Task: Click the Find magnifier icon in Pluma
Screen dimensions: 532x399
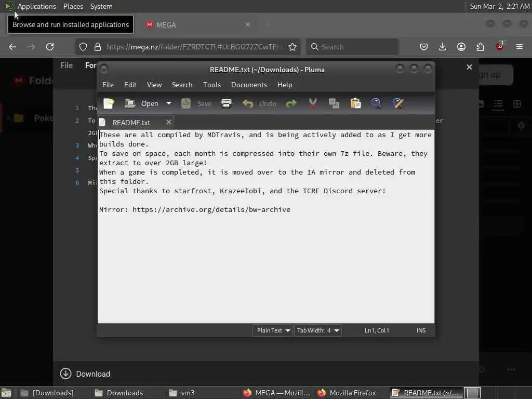Action: click(377, 103)
